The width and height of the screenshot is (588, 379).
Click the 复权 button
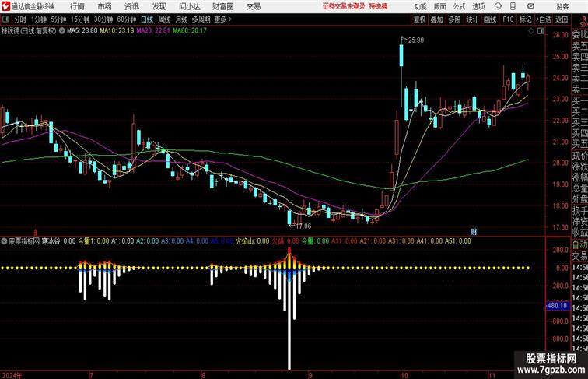(419, 19)
